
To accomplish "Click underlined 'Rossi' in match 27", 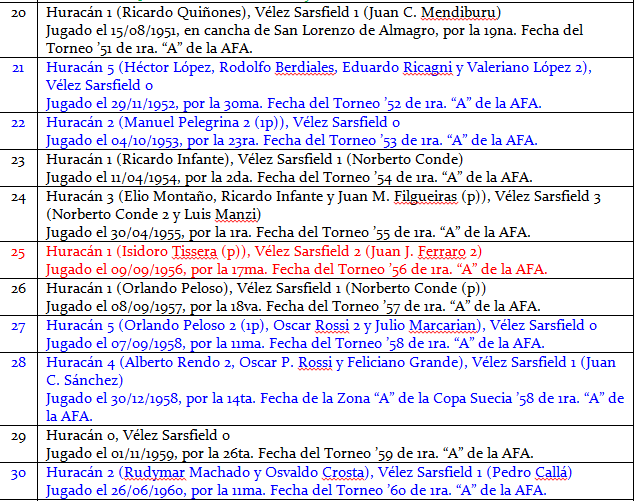I will click(x=332, y=325).
